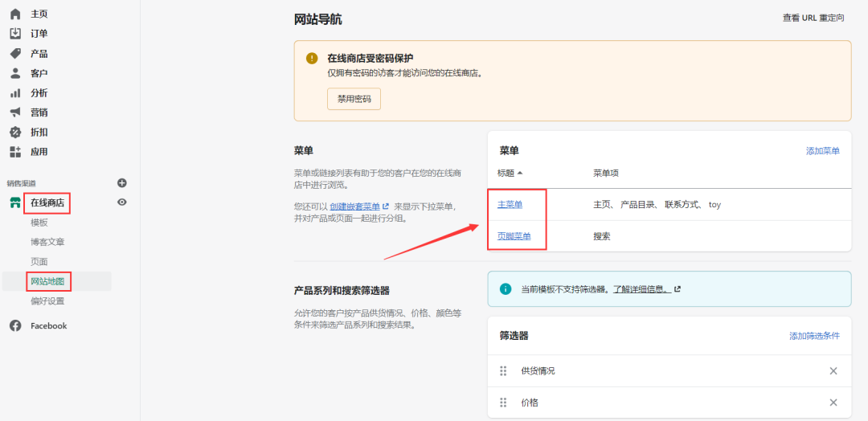Preview online store with eye icon
The image size is (868, 421).
(x=122, y=202)
